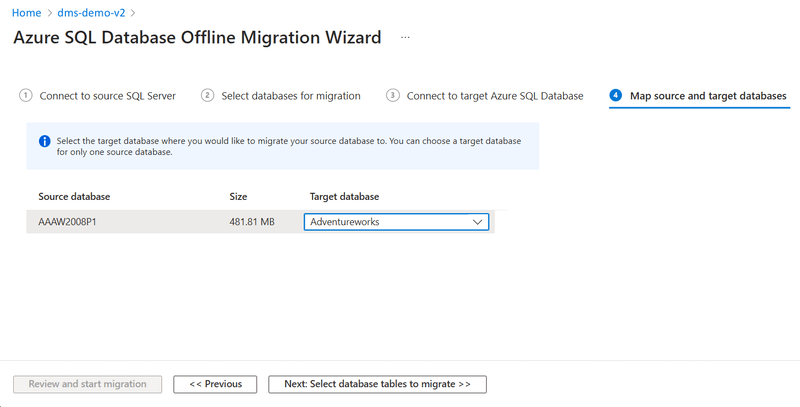Viewport: 800px width, 407px height.
Task: Navigate to Home breadcrumb link
Action: point(27,13)
